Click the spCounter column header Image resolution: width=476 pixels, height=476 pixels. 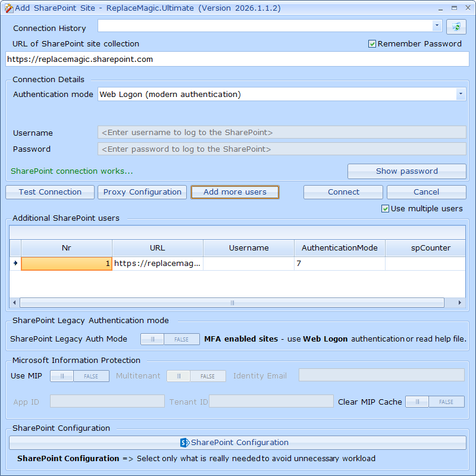[x=425, y=248]
